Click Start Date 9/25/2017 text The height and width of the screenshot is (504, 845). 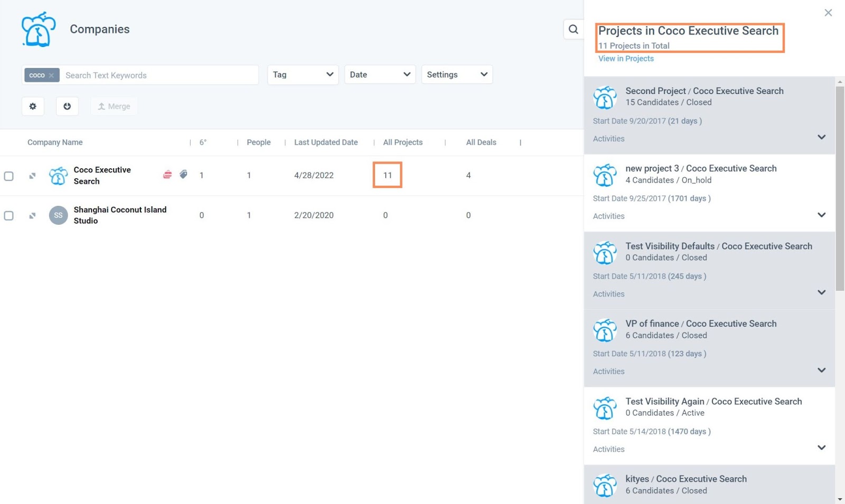click(x=652, y=198)
